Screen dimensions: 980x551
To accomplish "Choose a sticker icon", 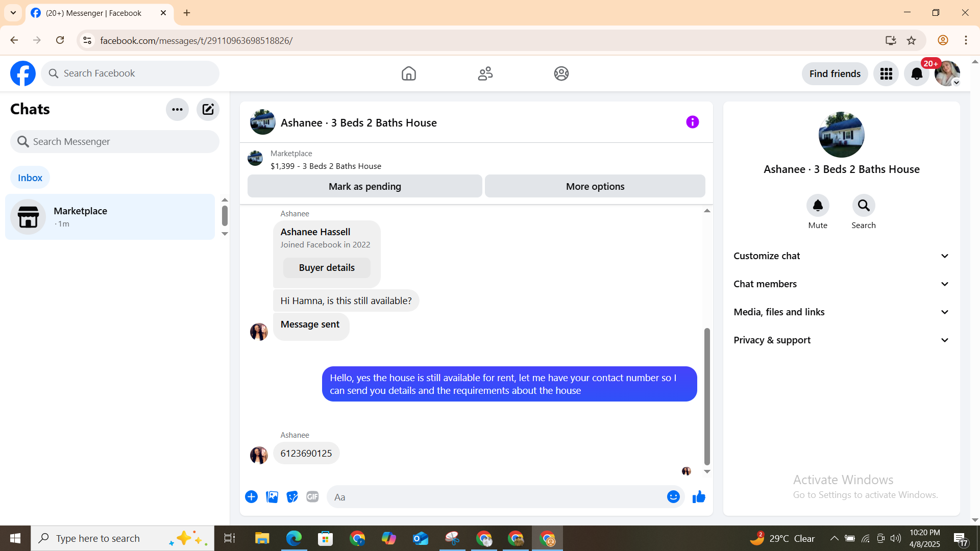I will 292,497.
